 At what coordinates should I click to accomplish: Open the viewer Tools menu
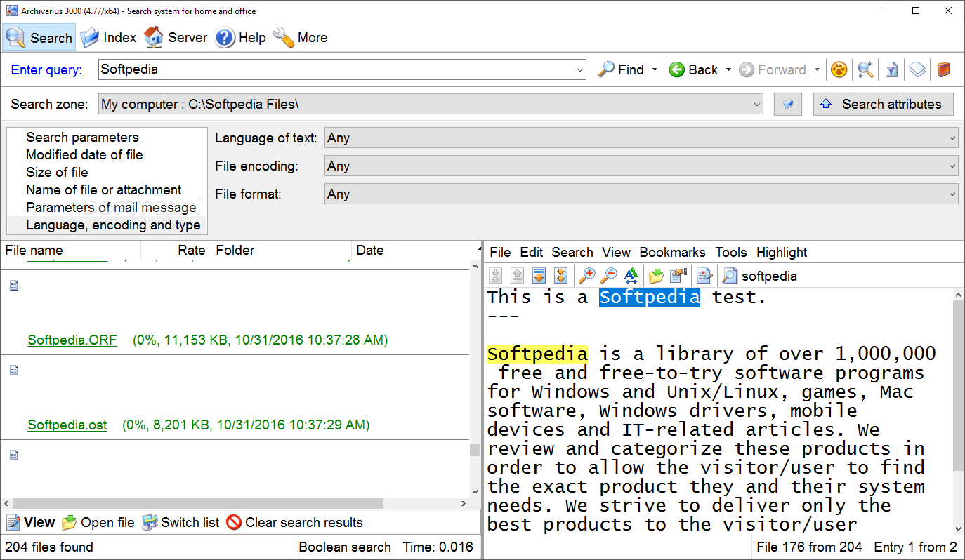pyautogui.click(x=731, y=253)
